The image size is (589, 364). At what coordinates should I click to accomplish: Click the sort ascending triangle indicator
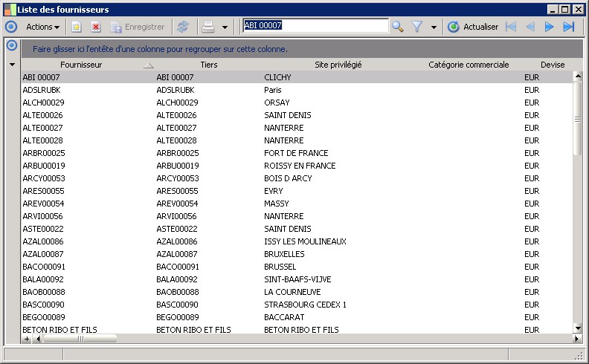[149, 65]
